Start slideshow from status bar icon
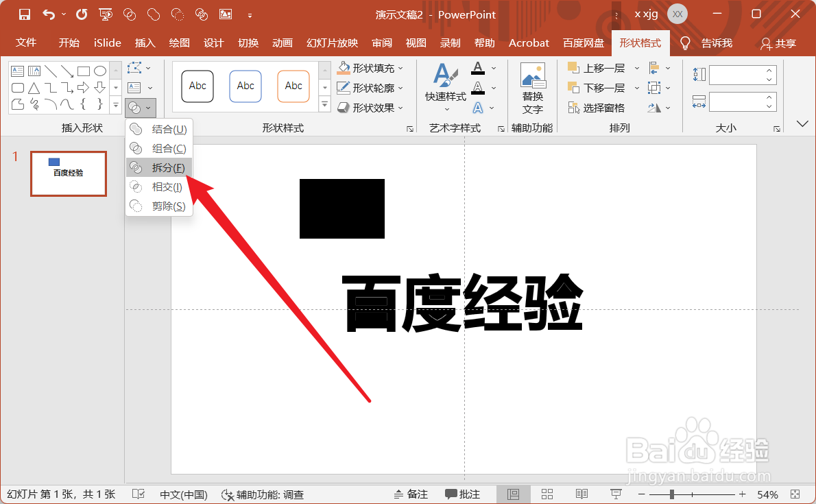Viewport: 816px width, 504px height. click(x=616, y=494)
